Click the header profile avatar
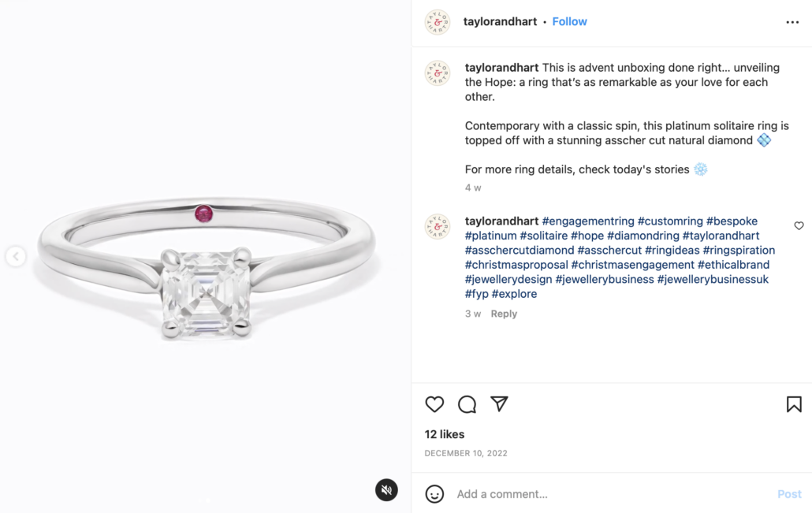The image size is (812, 513). point(438,22)
